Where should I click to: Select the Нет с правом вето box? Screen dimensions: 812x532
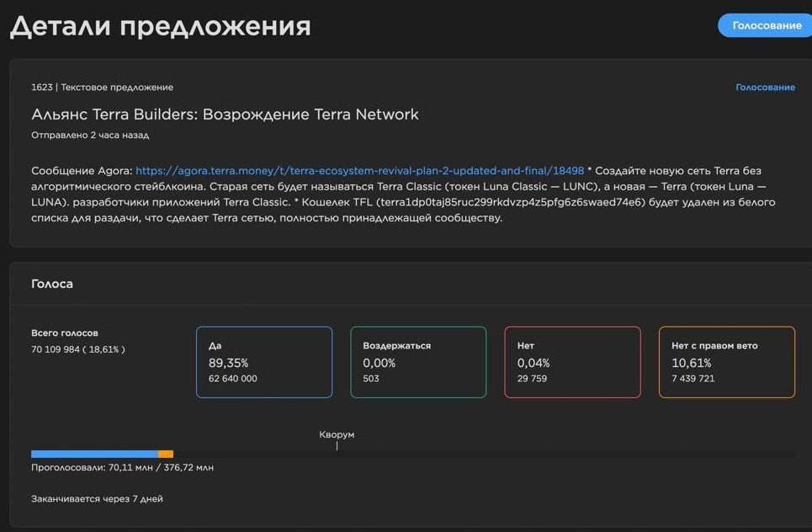[727, 362]
